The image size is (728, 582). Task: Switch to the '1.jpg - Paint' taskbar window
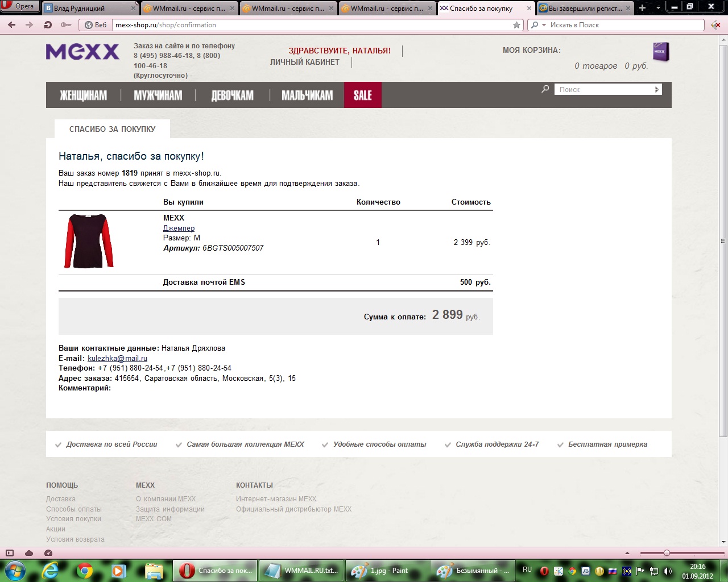[387, 571]
